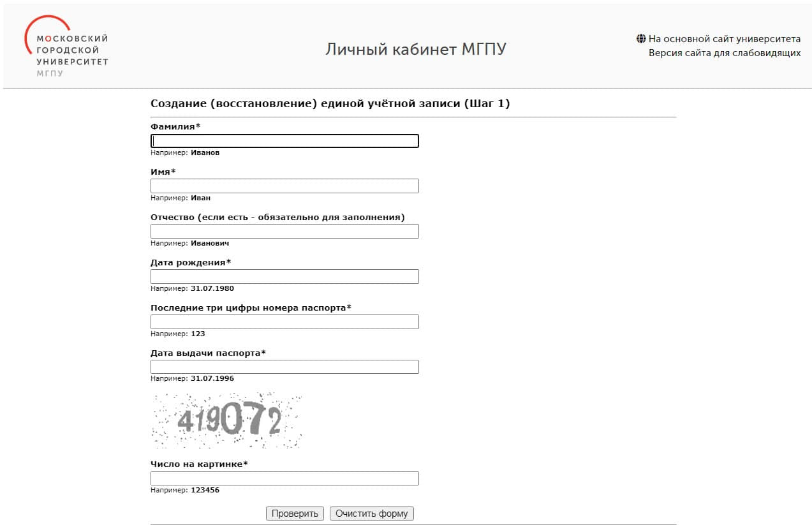This screenshot has height=525, width=812.
Task: Click the Дата рождения field
Action: point(284,276)
